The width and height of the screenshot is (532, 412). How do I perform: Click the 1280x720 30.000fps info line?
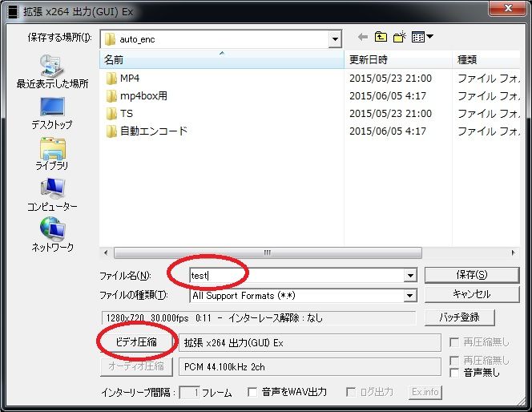pyautogui.click(x=259, y=318)
